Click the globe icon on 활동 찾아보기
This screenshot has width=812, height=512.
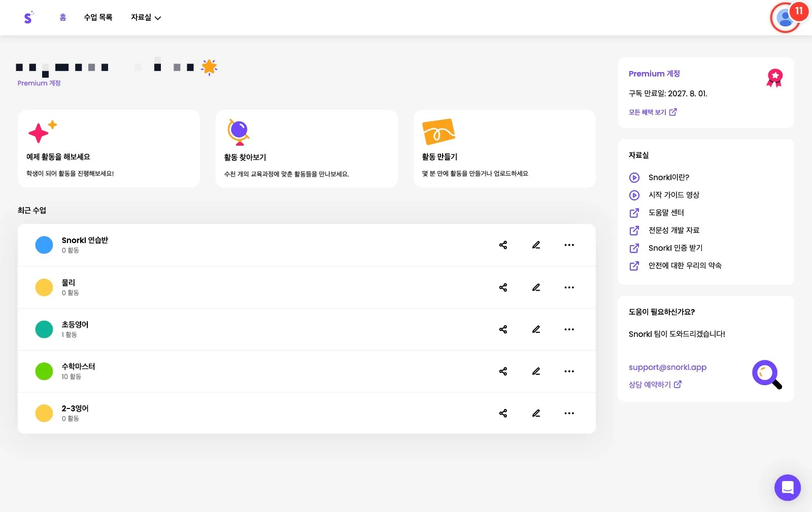[x=239, y=132]
